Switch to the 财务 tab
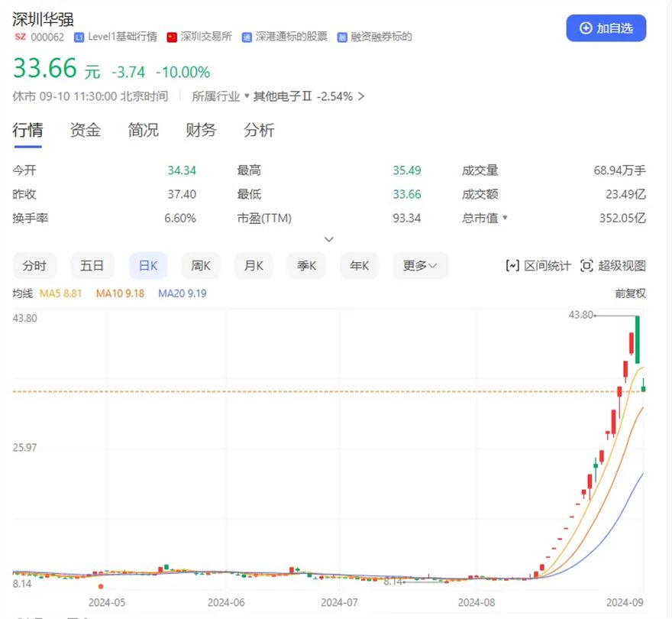 click(x=201, y=131)
